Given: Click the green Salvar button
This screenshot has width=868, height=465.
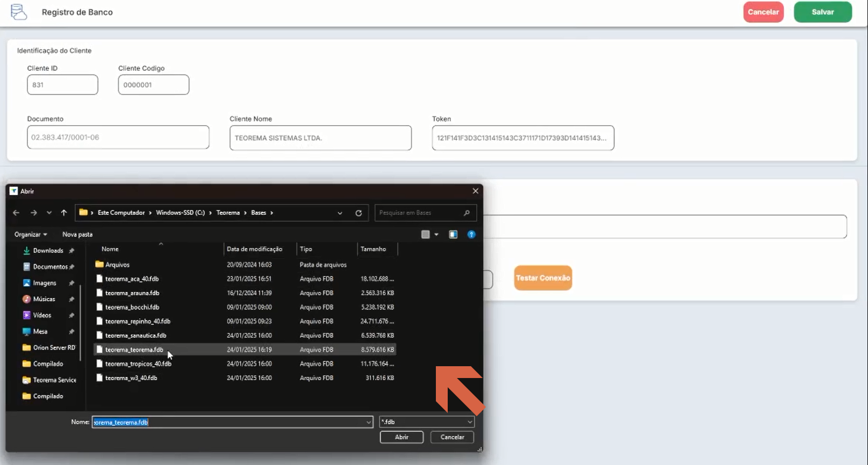Looking at the screenshot, I should coord(823,12).
